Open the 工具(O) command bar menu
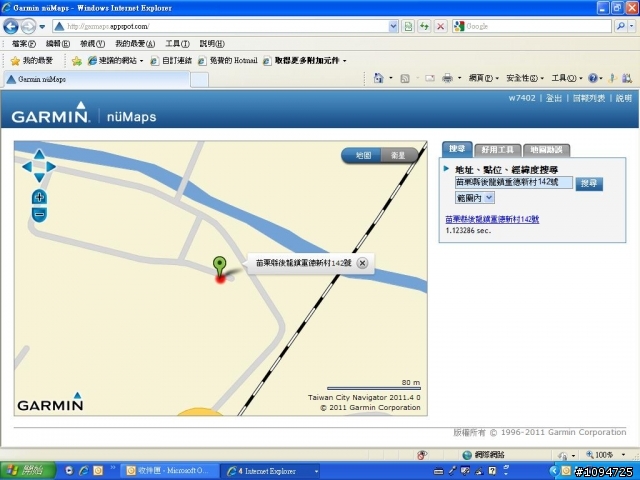The height and width of the screenshot is (480, 640). [567, 78]
